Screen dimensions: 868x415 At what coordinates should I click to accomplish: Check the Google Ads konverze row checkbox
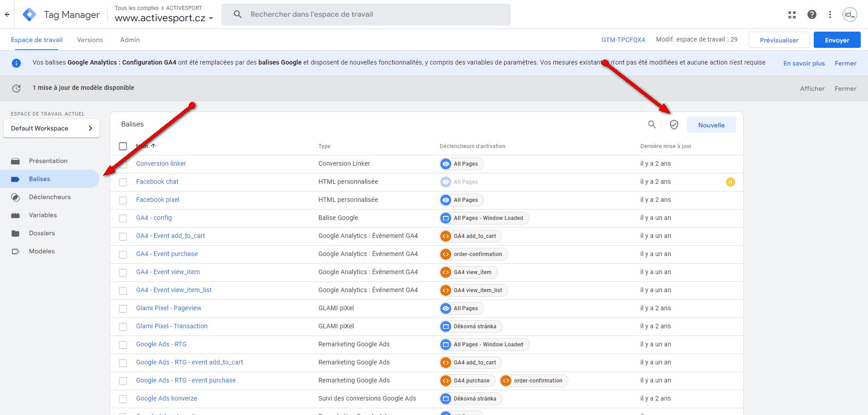123,399
